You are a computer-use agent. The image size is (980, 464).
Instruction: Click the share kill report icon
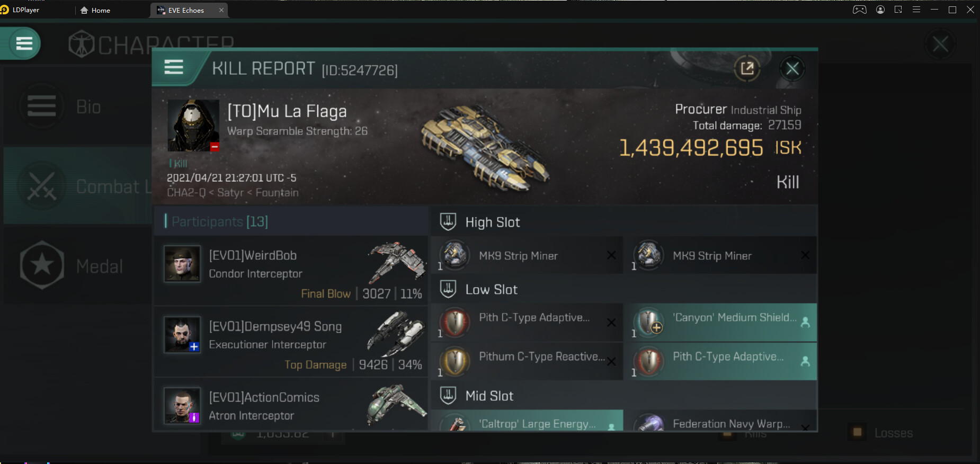click(747, 68)
